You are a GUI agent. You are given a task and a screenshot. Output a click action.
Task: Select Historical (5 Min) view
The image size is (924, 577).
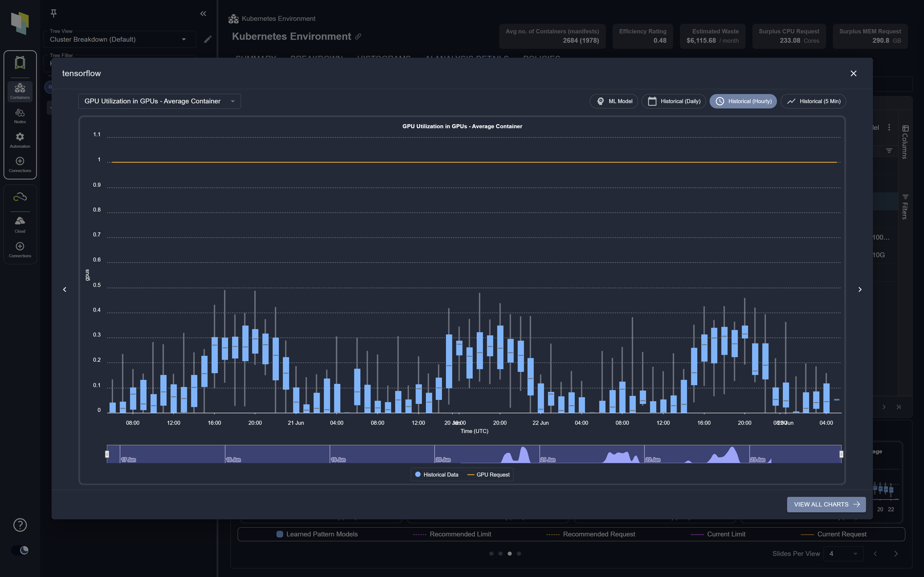813,101
